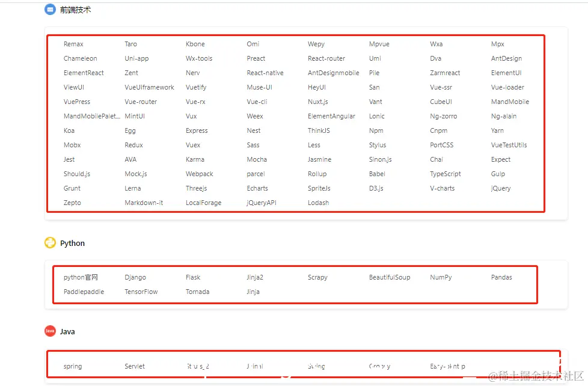Select the spring entry under Java
This screenshot has width=588, height=386.
[73, 366]
